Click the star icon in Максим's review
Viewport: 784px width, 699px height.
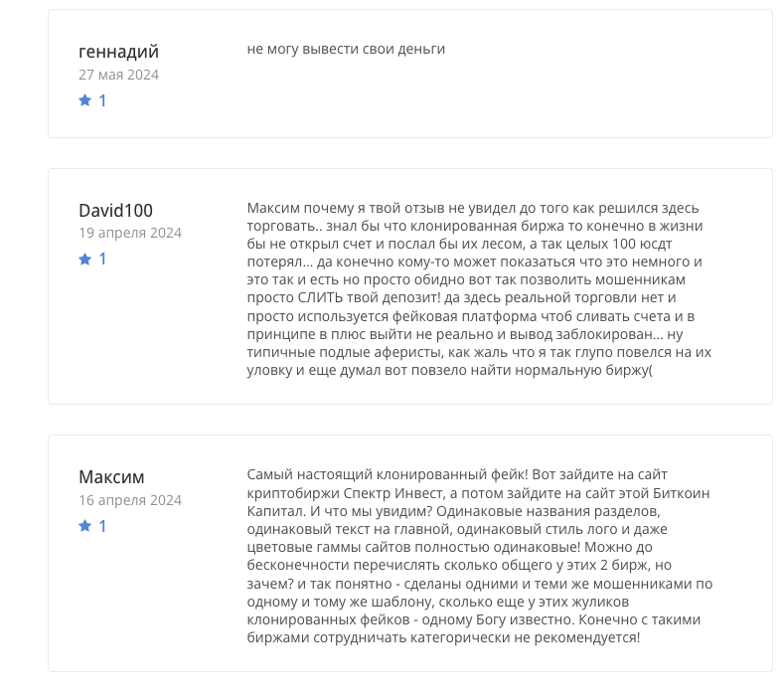[x=84, y=526]
